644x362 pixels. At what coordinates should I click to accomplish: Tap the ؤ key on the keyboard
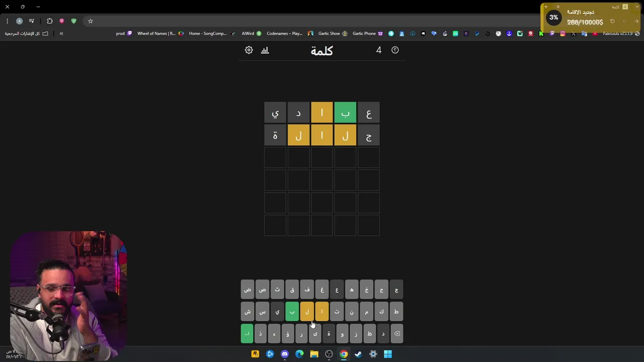click(288, 334)
